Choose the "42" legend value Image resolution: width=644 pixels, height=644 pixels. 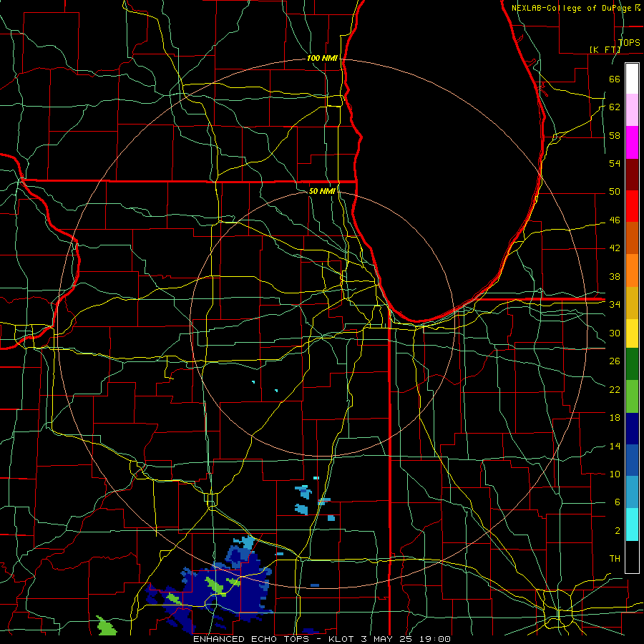tap(615, 248)
